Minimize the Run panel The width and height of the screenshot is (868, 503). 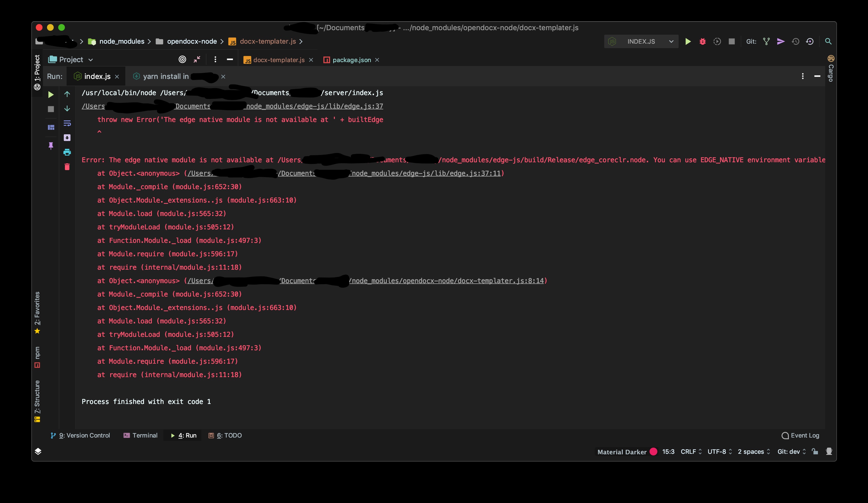pos(817,76)
